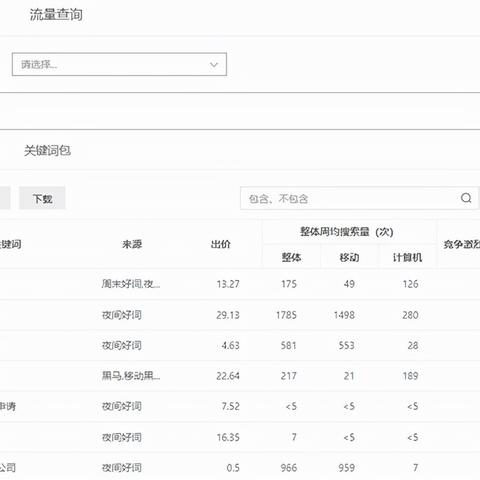Switch to the 流量查询 tab
This screenshot has width=480, height=480.
click(56, 14)
